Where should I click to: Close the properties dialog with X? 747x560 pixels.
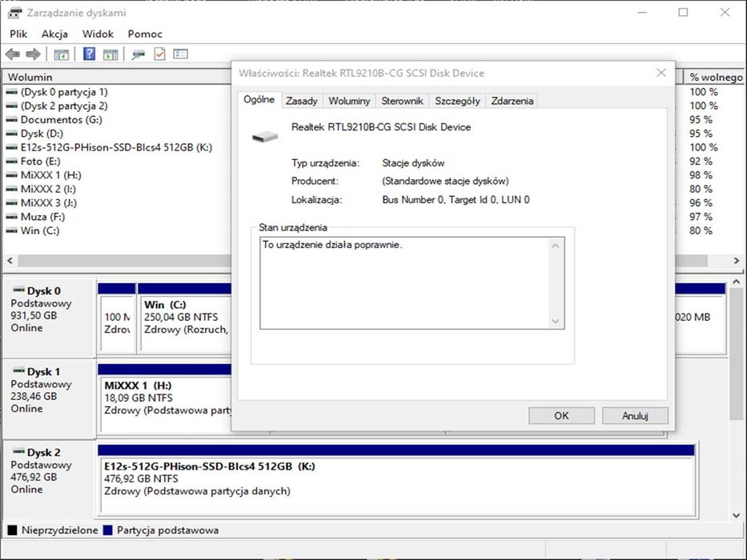click(661, 73)
